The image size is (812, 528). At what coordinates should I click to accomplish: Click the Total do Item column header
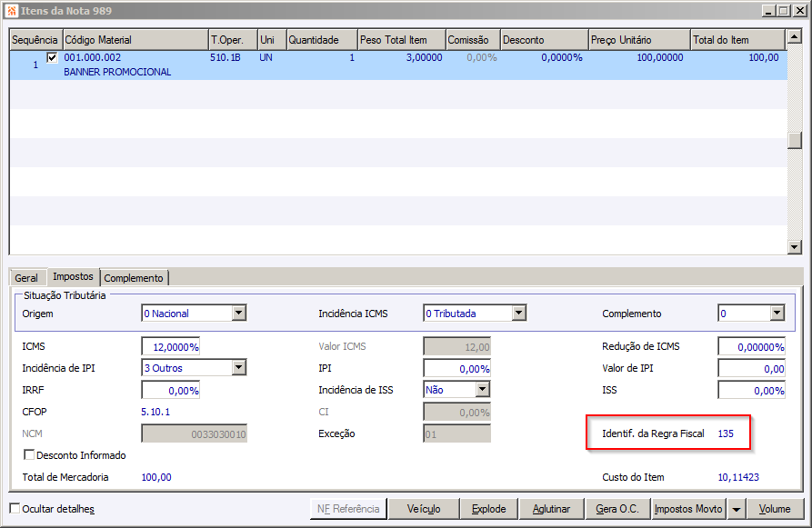click(x=738, y=40)
